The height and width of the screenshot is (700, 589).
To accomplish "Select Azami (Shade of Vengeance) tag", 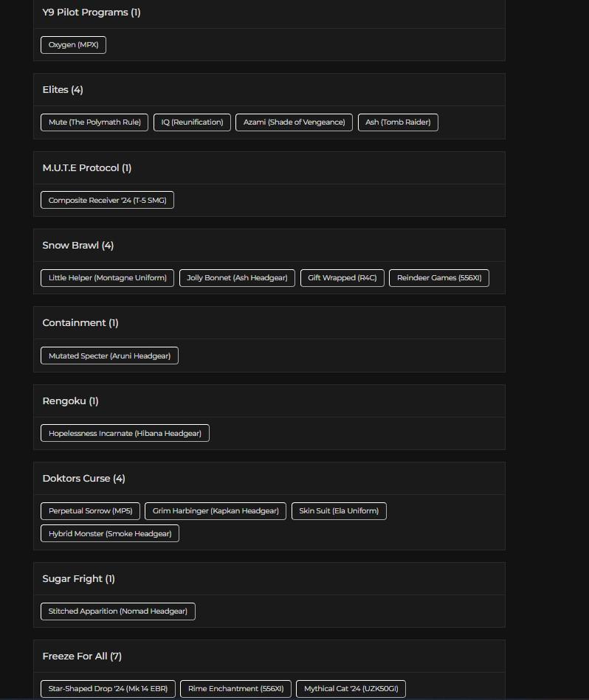I will (294, 122).
